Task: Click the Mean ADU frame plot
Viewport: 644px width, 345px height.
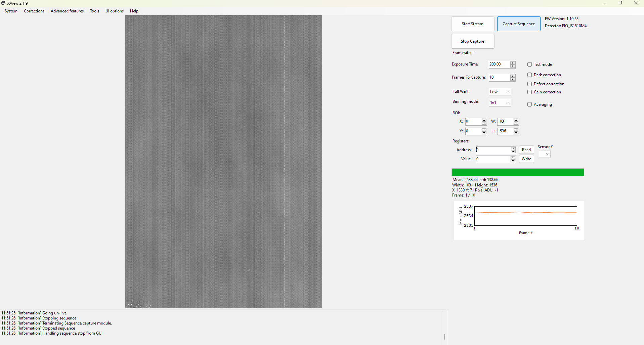Action: pyautogui.click(x=519, y=220)
